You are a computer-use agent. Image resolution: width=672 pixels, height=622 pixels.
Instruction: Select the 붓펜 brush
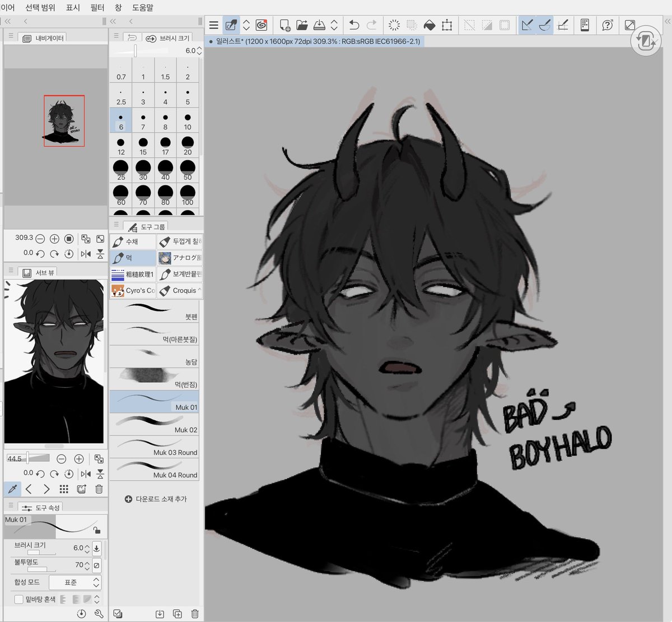pos(155,311)
